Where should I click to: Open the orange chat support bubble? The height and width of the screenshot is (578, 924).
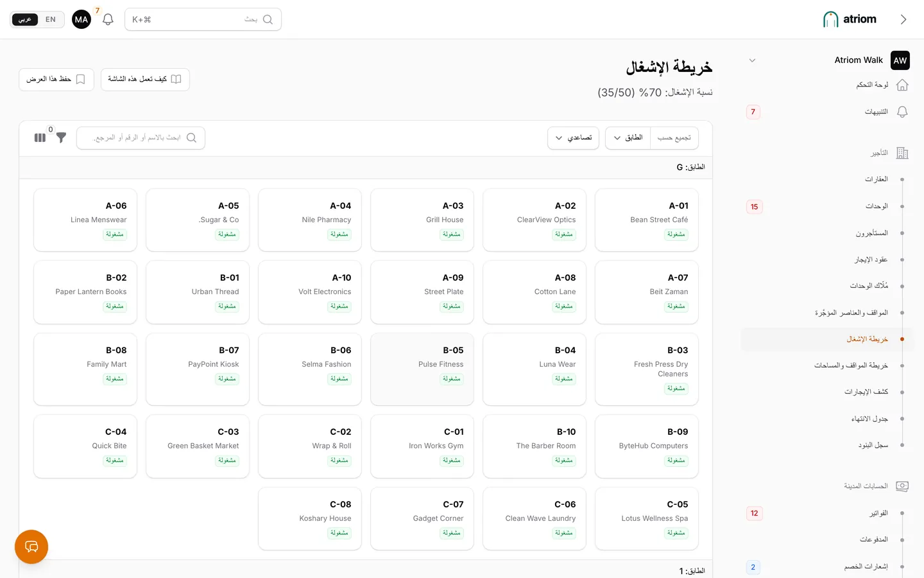(31, 547)
